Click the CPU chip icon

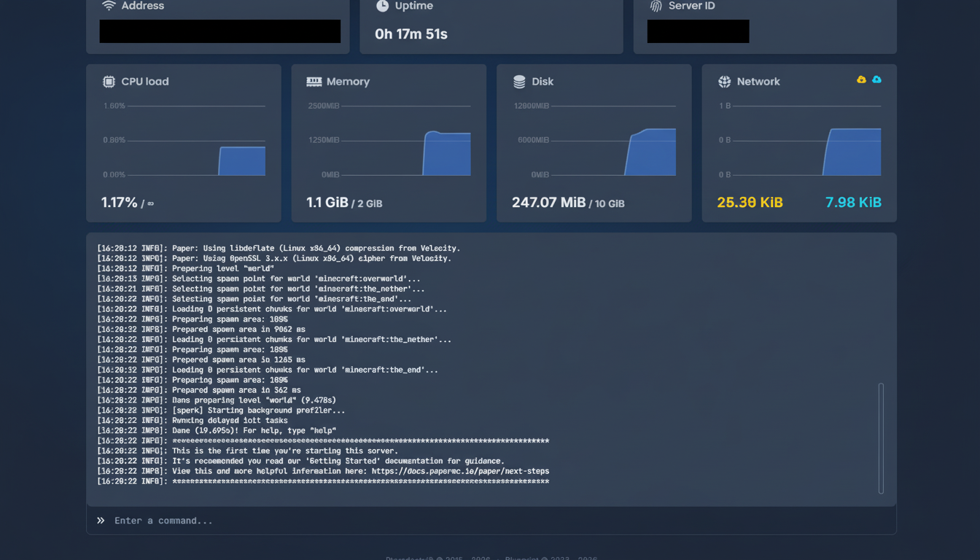tap(109, 82)
